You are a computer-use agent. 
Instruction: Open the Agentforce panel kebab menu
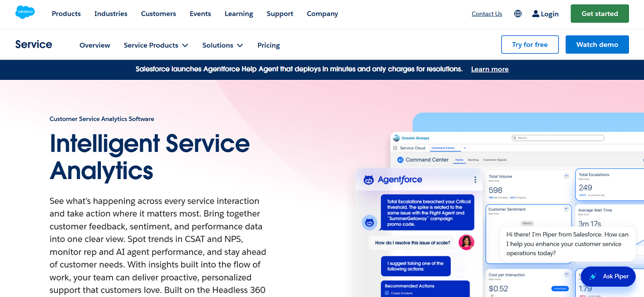475,180
